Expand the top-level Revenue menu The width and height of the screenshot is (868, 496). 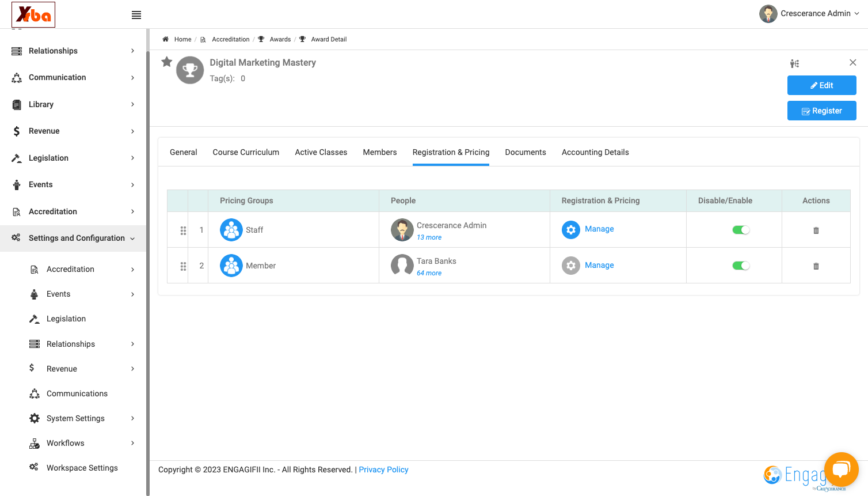(x=73, y=131)
